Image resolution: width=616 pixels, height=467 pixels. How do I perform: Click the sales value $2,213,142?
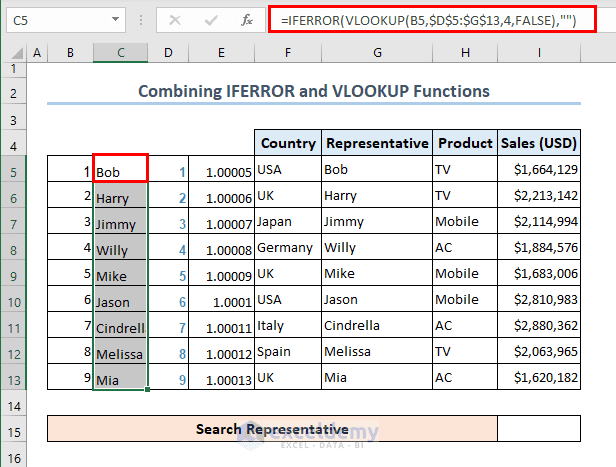point(539,195)
